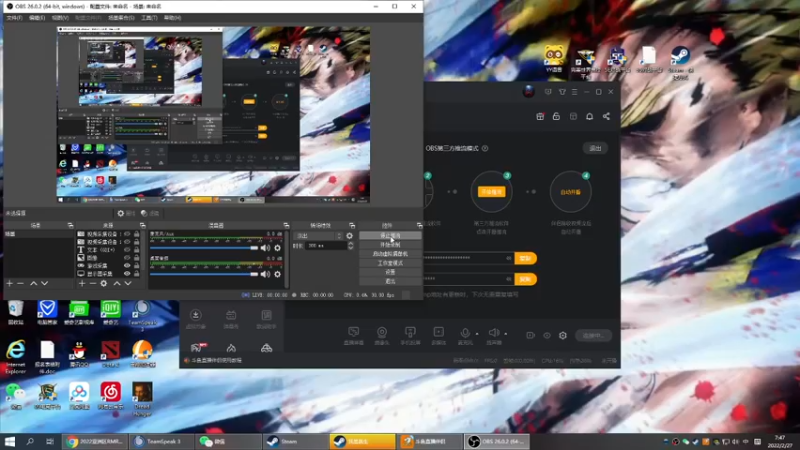Open the Help menu in OBS

coord(172,18)
